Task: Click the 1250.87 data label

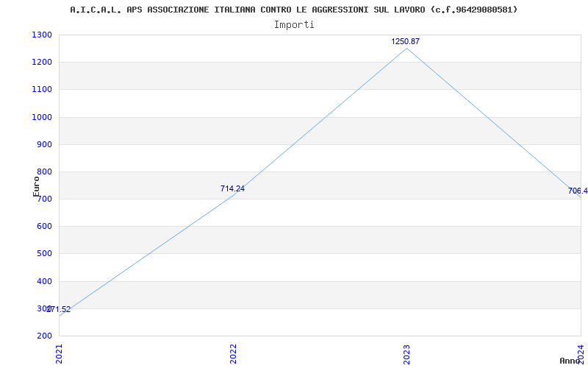Action: [406, 41]
